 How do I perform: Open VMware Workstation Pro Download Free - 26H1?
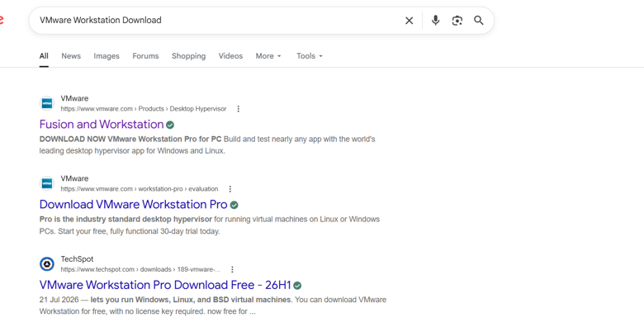[165, 285]
